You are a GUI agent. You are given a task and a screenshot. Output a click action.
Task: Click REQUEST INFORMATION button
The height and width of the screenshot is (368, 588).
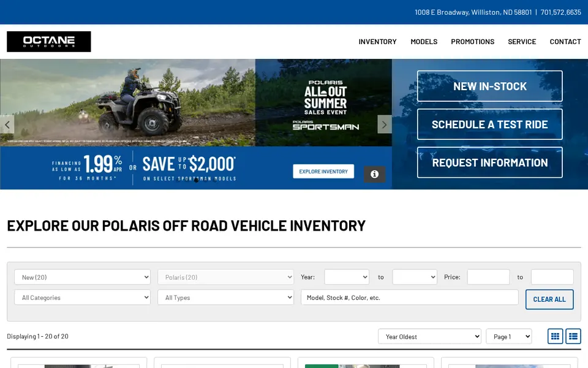pyautogui.click(x=490, y=163)
